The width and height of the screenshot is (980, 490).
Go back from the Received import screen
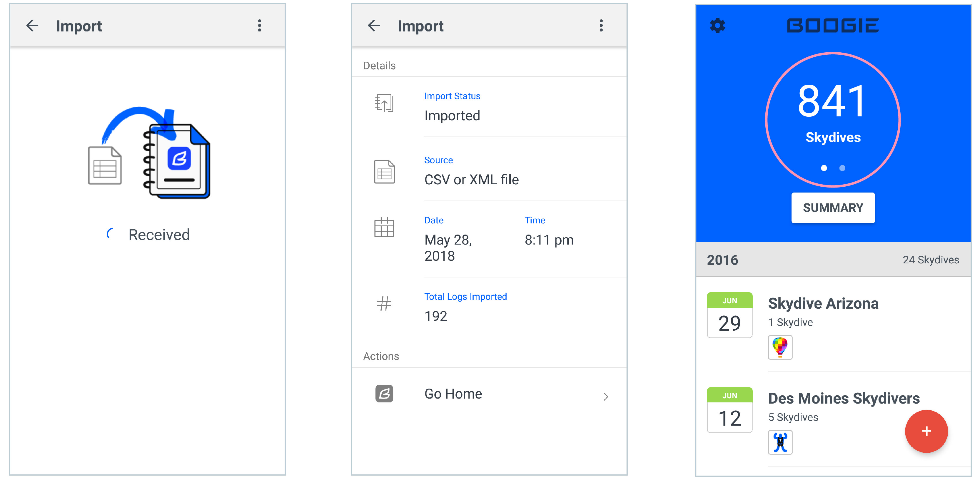pyautogui.click(x=32, y=26)
